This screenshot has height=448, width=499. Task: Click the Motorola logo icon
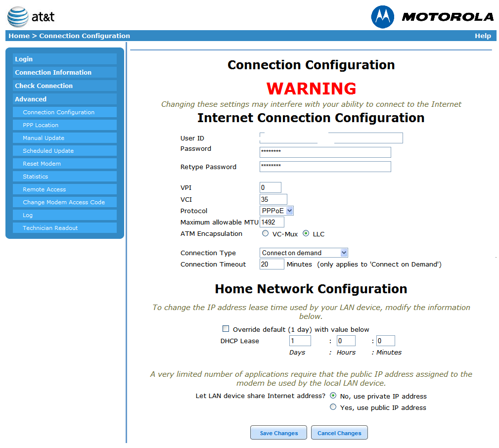pyautogui.click(x=383, y=17)
